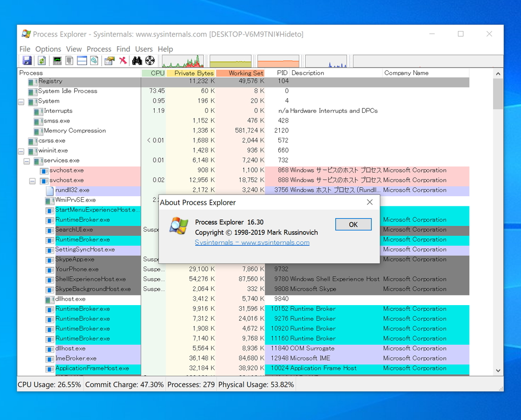The height and width of the screenshot is (420, 521).
Task: Click the Save toolbar icon
Action: point(26,61)
